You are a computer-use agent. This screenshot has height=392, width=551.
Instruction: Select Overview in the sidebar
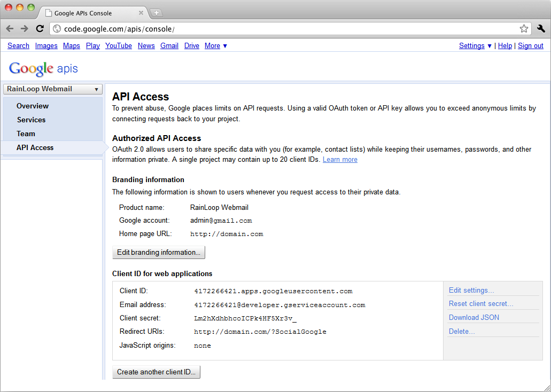(33, 106)
